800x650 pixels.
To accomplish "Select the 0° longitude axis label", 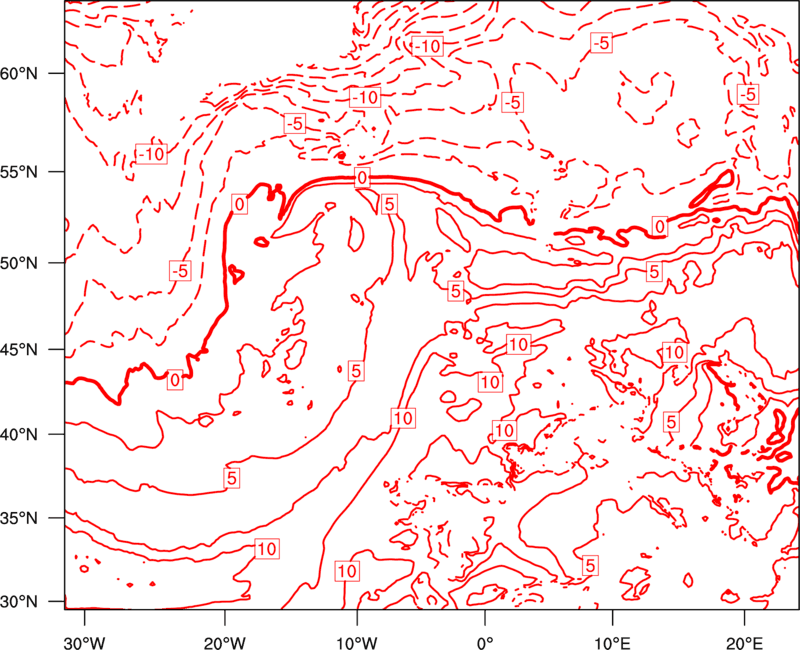I will [x=485, y=643].
